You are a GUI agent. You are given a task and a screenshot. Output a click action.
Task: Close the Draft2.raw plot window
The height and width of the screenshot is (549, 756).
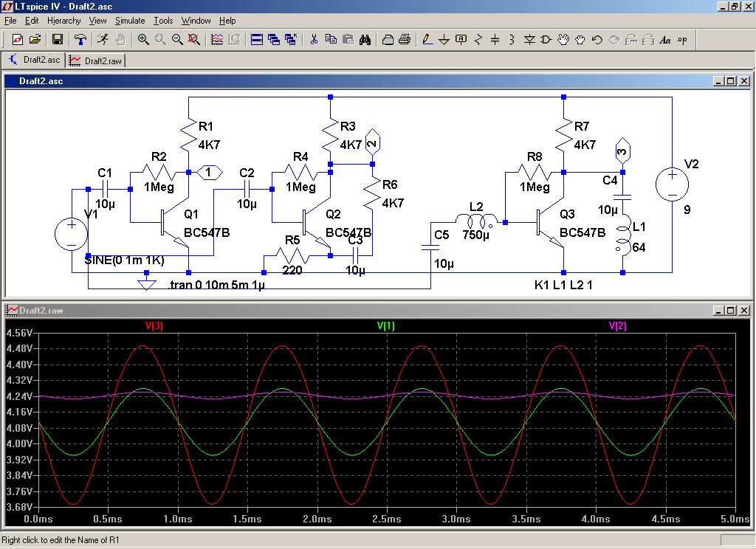tap(744, 311)
